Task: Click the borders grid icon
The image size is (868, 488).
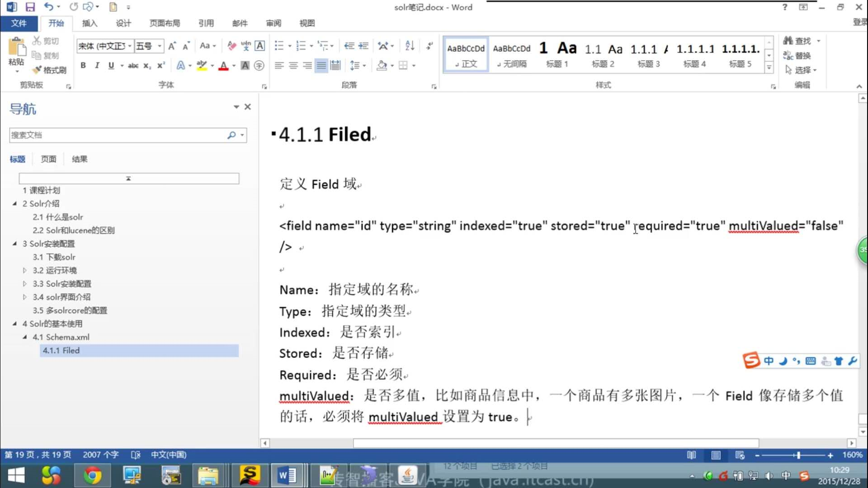Action: 403,66
